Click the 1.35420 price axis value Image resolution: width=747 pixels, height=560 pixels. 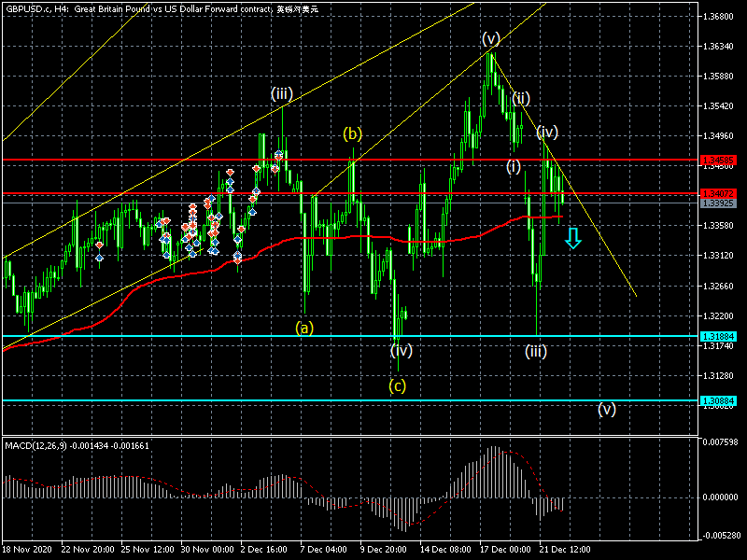718,105
